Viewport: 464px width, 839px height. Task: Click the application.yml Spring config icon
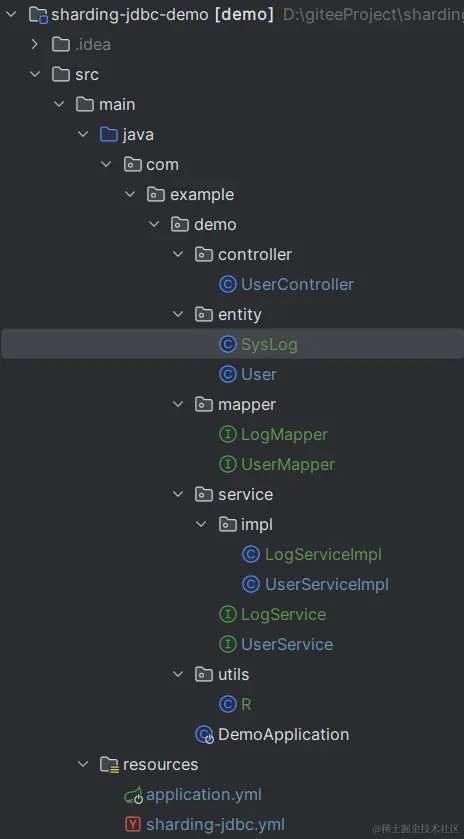click(x=133, y=795)
